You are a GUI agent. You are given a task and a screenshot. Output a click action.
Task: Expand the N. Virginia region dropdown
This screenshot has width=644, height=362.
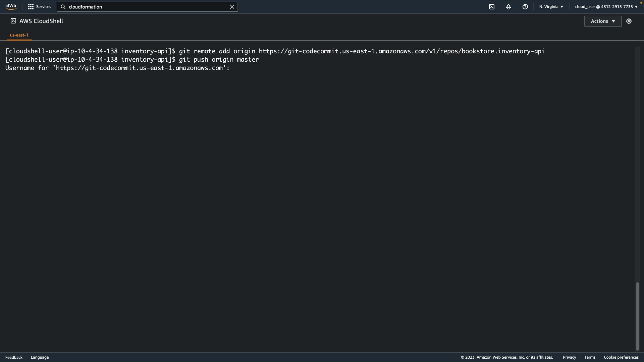point(551,7)
